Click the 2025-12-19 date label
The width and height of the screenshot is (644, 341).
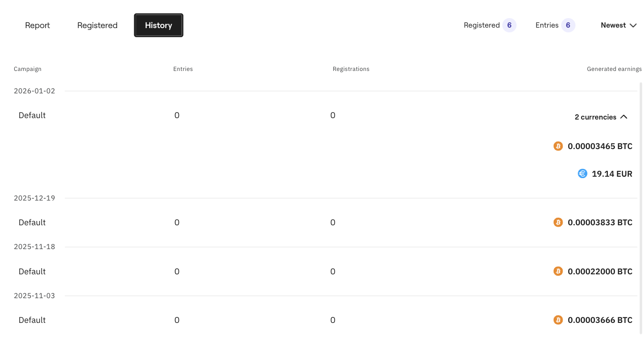point(34,198)
